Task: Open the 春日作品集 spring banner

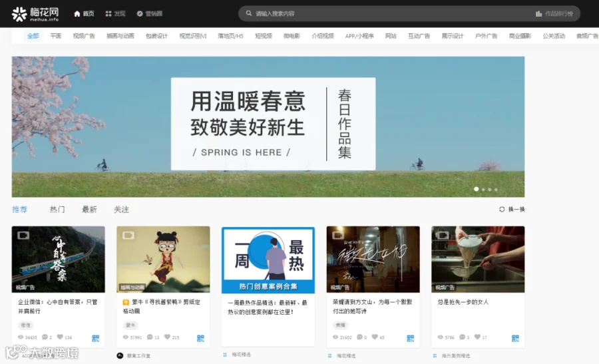Action: pyautogui.click(x=268, y=127)
